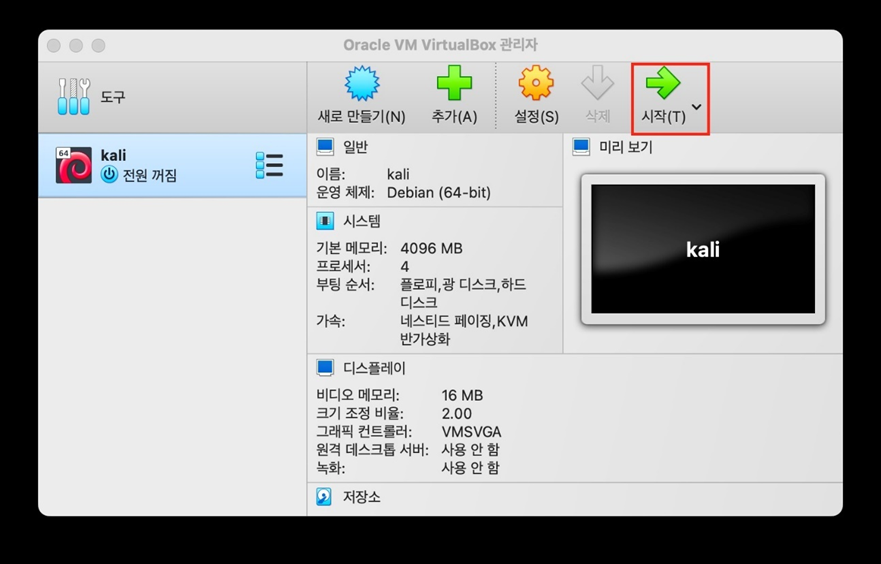Click the 프로세서 label
This screenshot has height=564, width=881.
343,266
